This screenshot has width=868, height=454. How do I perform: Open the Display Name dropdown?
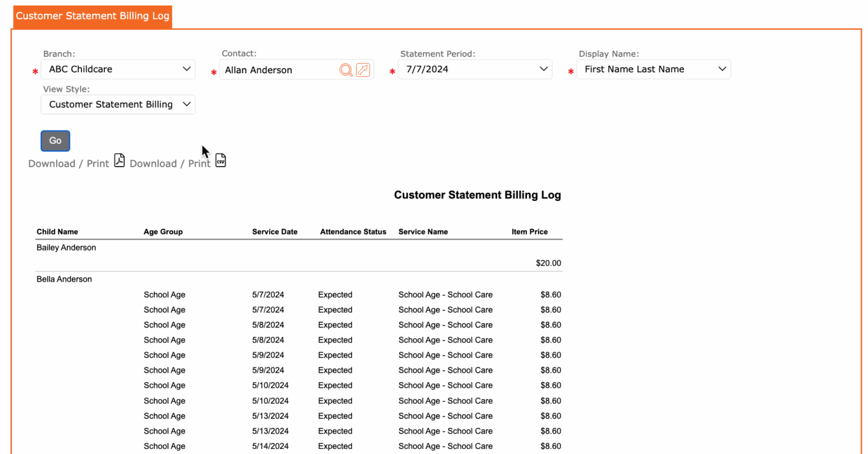click(x=653, y=69)
